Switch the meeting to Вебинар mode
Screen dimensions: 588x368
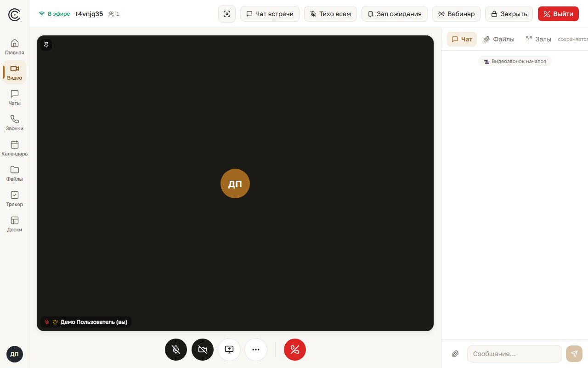click(x=457, y=14)
